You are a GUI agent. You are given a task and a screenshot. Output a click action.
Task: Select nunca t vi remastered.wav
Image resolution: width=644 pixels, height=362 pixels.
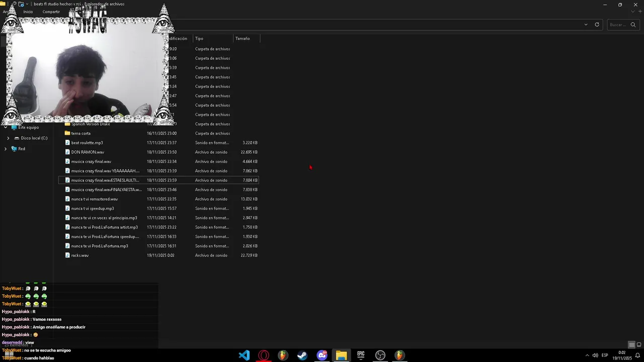95,199
